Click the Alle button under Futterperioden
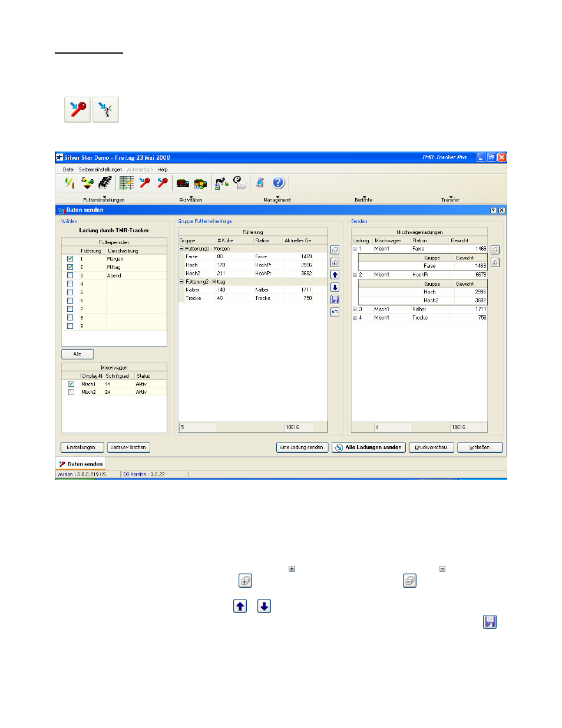Screen dimensions: 562x728 (78, 354)
